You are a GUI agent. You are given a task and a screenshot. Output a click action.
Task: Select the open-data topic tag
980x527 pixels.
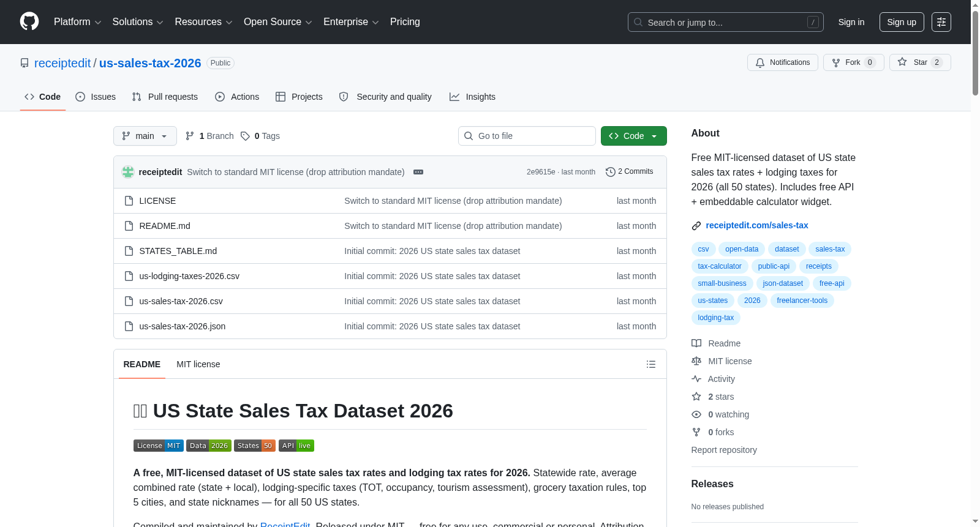pos(742,249)
